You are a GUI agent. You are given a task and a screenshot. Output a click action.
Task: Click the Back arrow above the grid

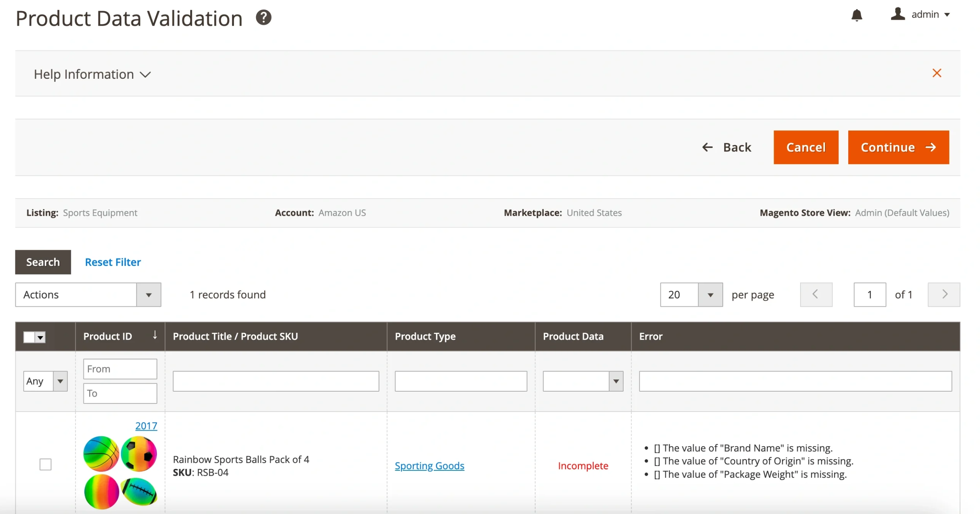click(x=707, y=147)
